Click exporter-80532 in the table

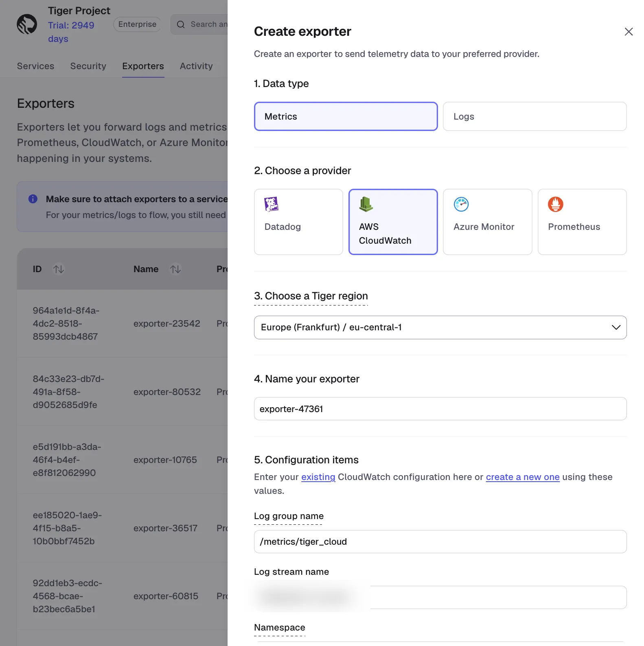167,392
